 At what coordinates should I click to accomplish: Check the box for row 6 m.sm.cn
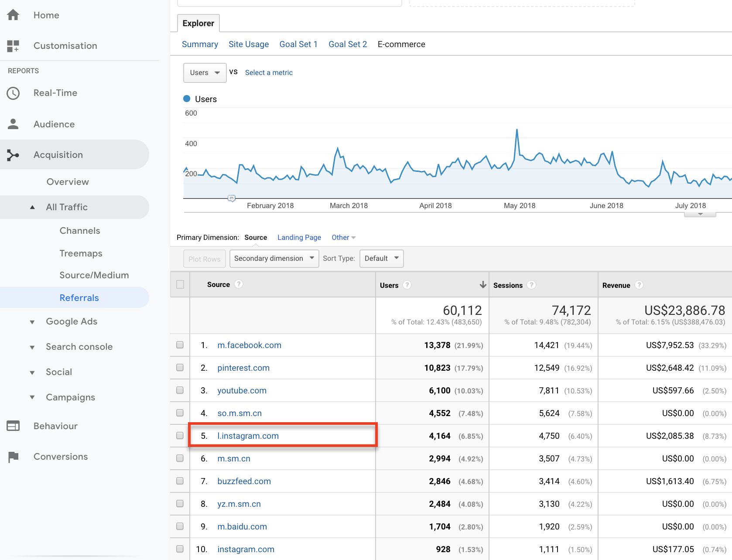click(x=180, y=458)
